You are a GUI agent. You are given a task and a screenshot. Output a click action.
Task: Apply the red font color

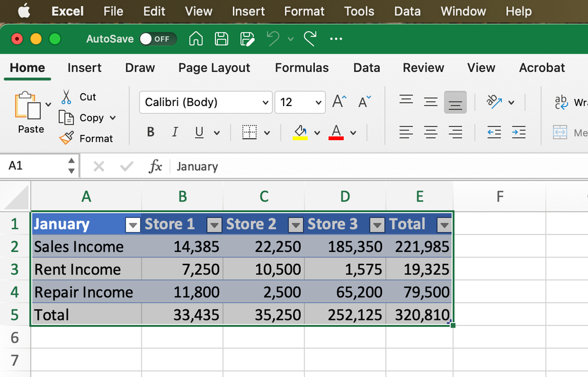point(336,133)
